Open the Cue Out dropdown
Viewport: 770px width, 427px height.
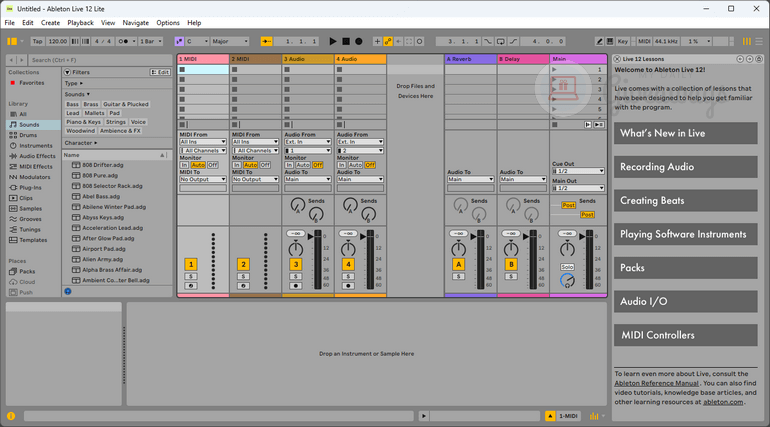[x=578, y=171]
